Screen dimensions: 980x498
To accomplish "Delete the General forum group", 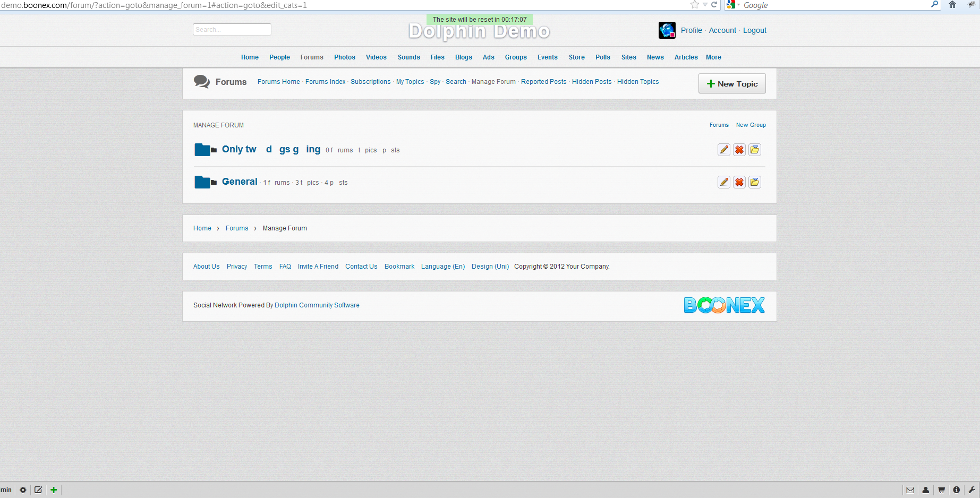I will [739, 182].
